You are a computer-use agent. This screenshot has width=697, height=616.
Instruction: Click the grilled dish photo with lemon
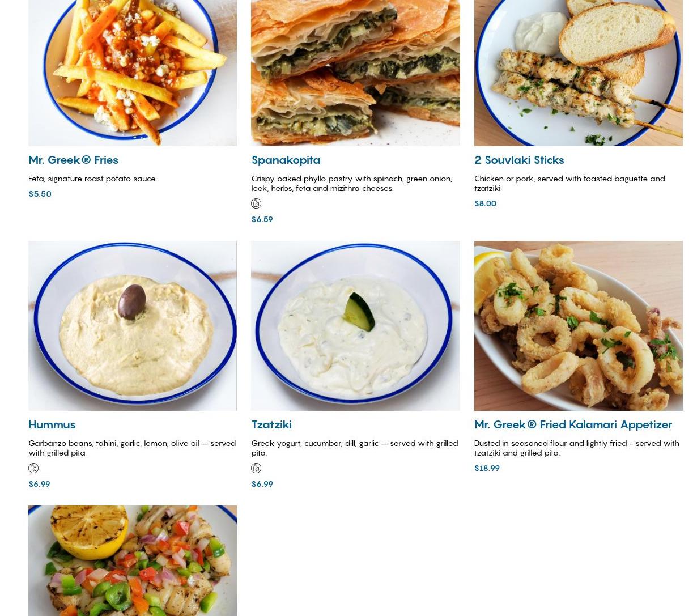[133, 560]
